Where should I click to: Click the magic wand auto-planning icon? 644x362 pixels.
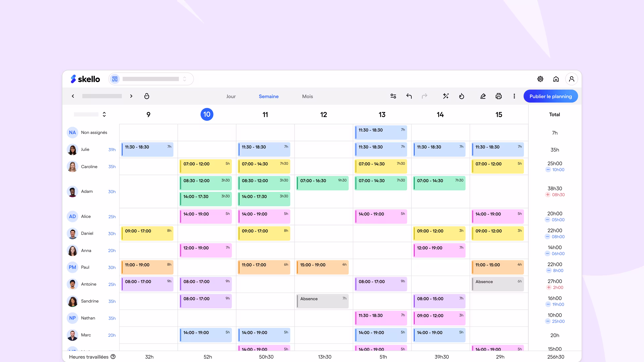[x=446, y=96]
